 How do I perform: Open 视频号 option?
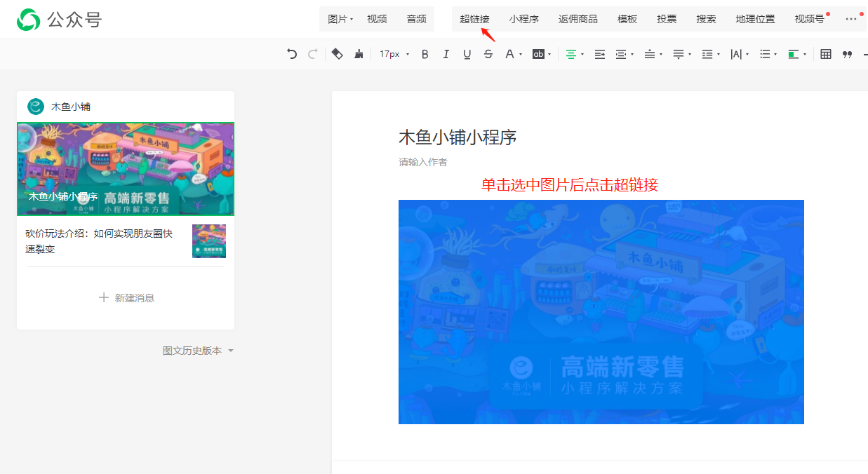810,19
